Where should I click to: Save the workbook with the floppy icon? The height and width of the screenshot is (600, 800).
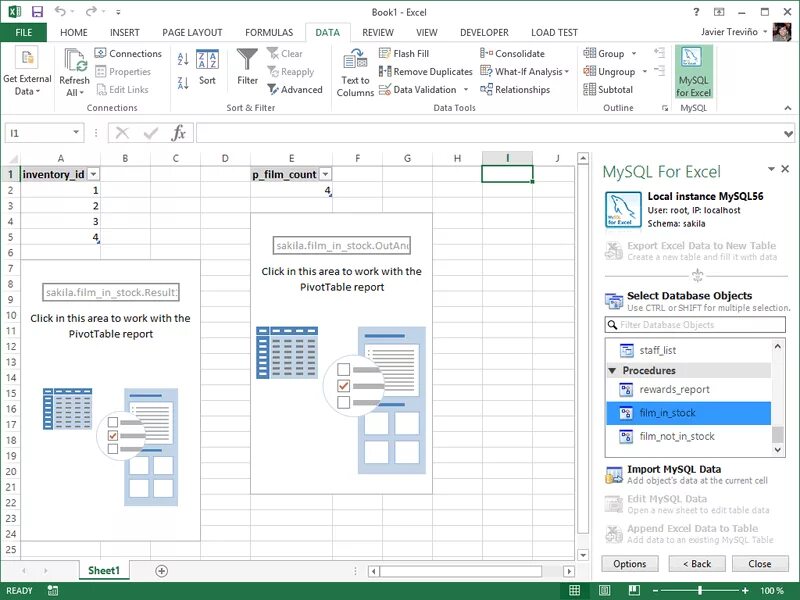point(37,11)
